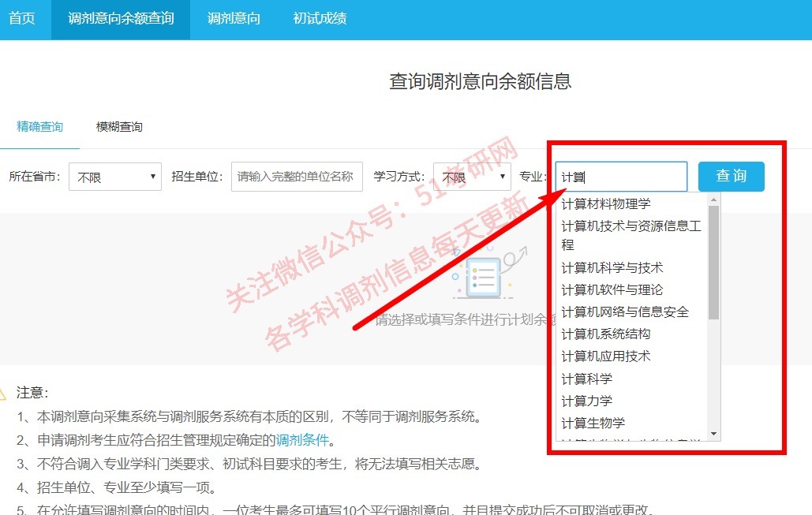The height and width of the screenshot is (515, 812).
Task: Open the 初试成绩 navigation tab
Action: point(318,18)
